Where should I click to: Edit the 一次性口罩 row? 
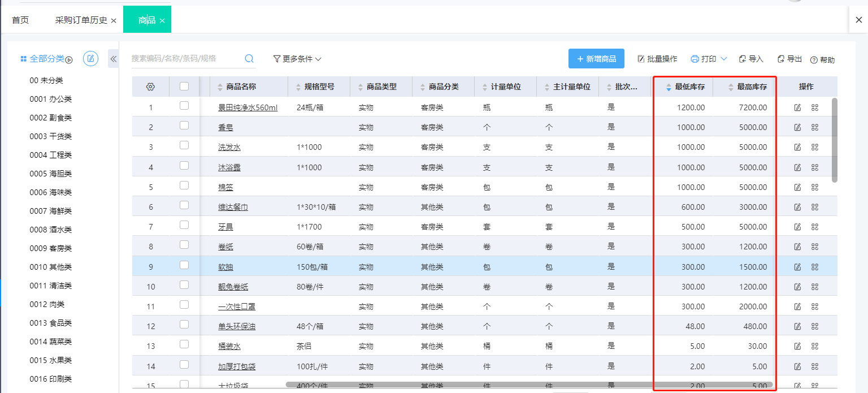tap(797, 306)
